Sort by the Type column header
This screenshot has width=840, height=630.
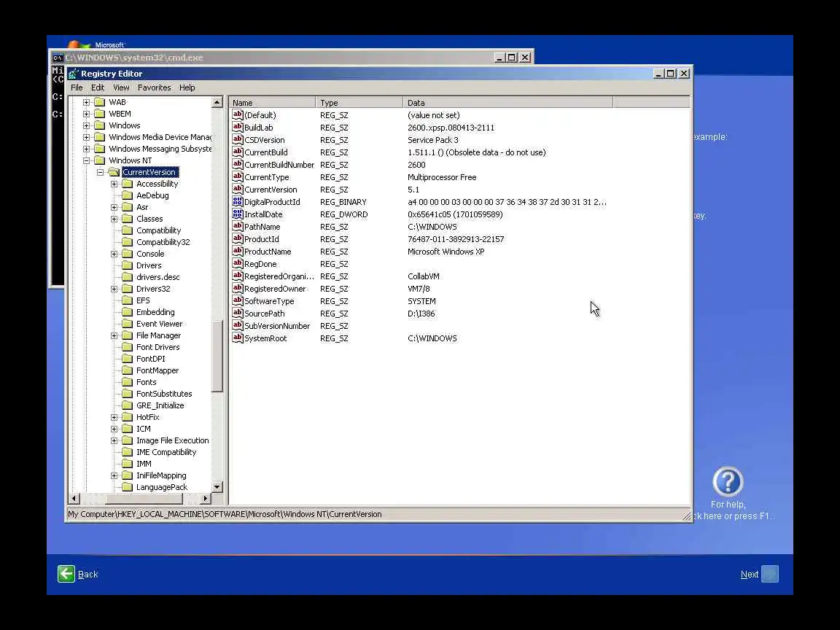pyautogui.click(x=359, y=102)
